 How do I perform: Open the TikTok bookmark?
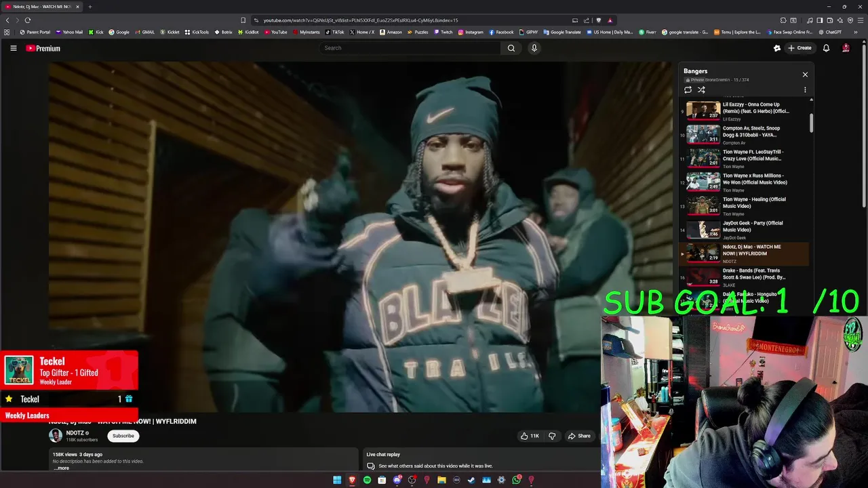334,32
